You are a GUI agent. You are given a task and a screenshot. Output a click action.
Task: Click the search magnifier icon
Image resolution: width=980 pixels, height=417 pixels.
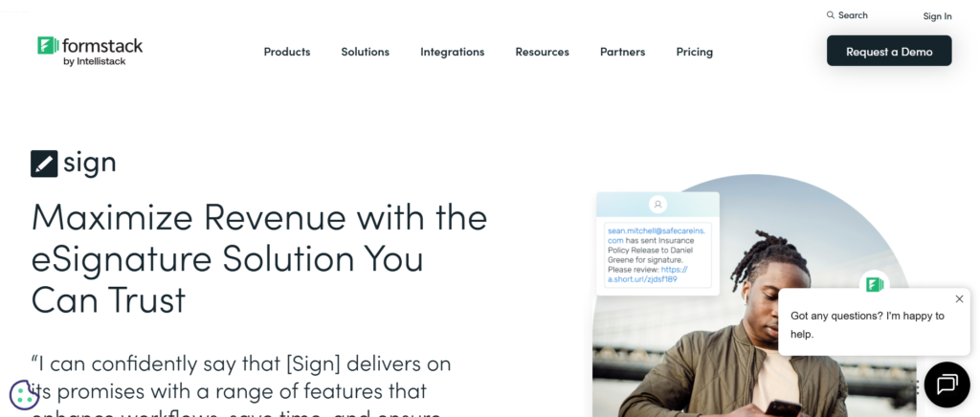(830, 15)
